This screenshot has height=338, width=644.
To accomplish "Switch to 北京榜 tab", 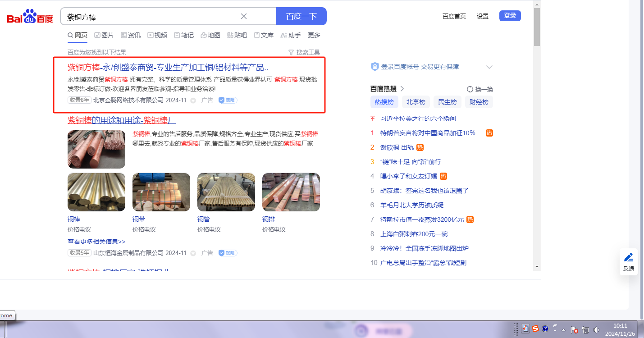I will pos(416,102).
